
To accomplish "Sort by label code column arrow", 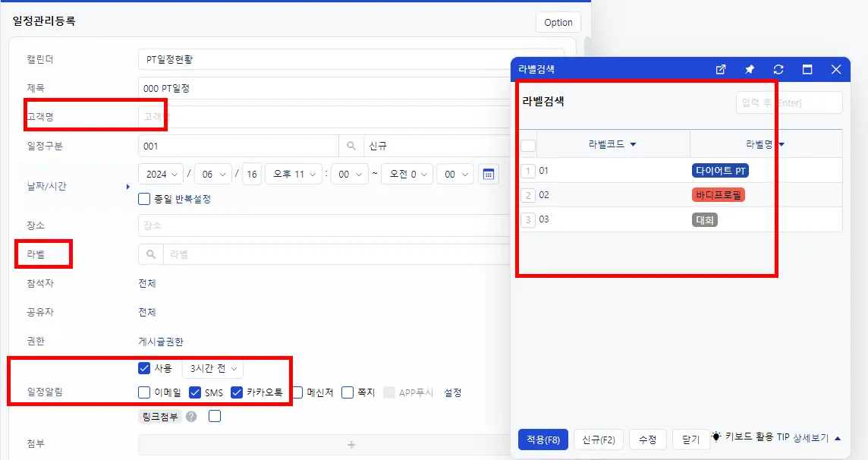I will [634, 144].
